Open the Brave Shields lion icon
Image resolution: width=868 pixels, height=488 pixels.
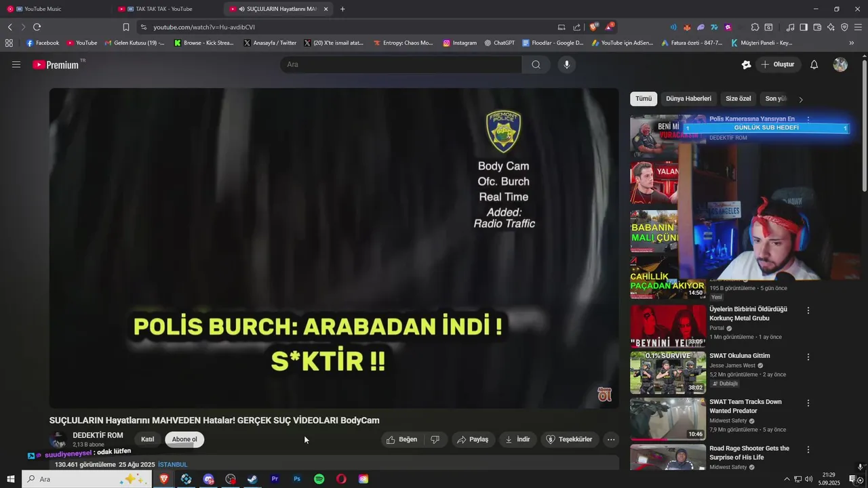click(x=594, y=27)
